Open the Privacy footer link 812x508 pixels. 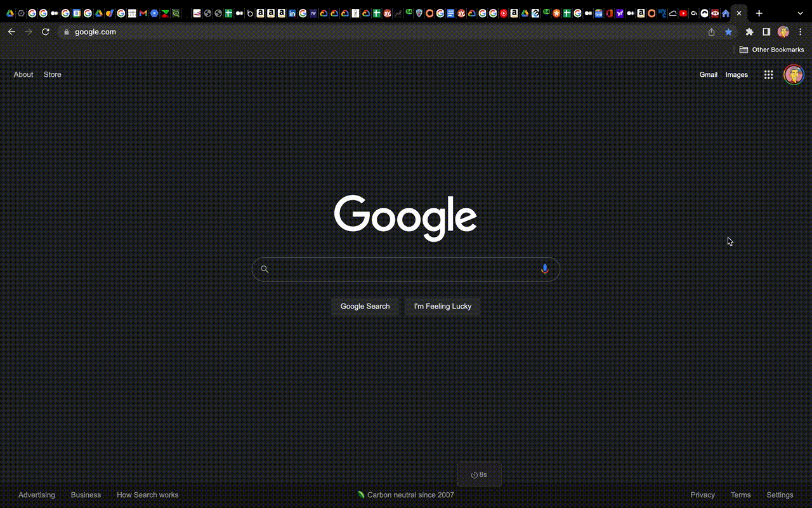[x=702, y=495]
